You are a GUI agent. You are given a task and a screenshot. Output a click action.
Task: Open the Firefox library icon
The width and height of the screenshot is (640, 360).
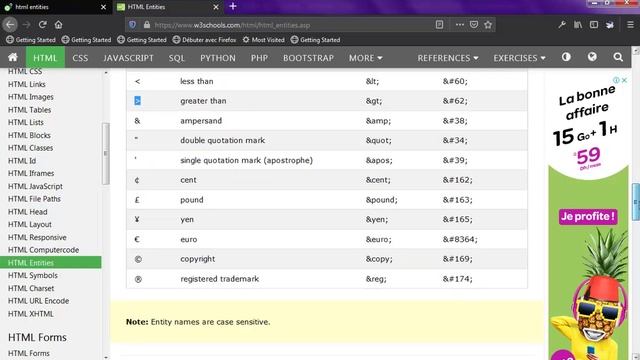pyautogui.click(x=578, y=25)
